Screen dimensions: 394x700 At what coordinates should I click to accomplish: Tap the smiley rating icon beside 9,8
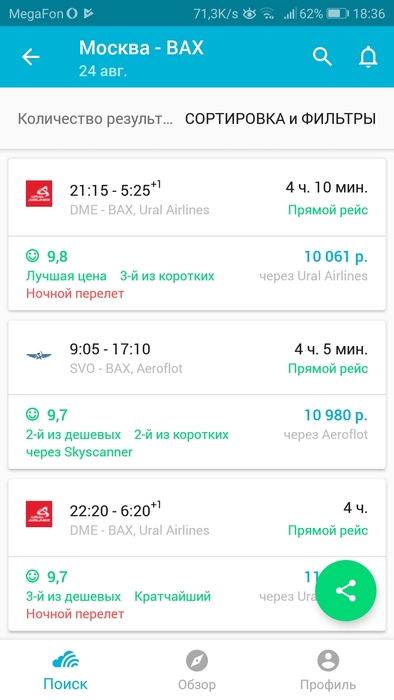(32, 256)
